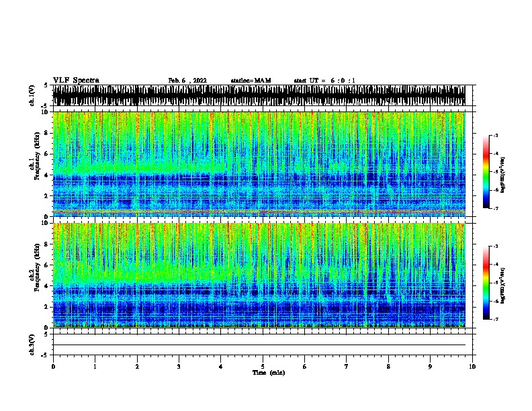Click the flat ch.3 voltage trace line
This screenshot has height=411, width=532.
pyautogui.click(x=259, y=345)
